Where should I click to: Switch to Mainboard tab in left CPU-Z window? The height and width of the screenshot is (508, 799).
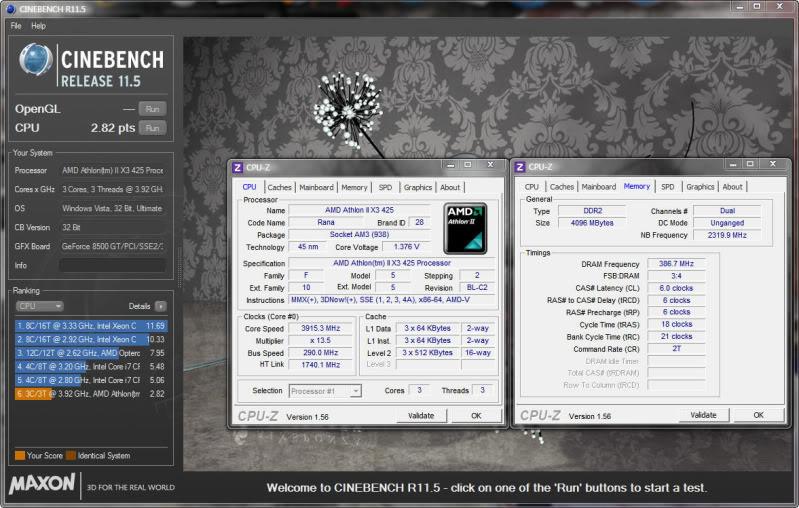pos(316,188)
